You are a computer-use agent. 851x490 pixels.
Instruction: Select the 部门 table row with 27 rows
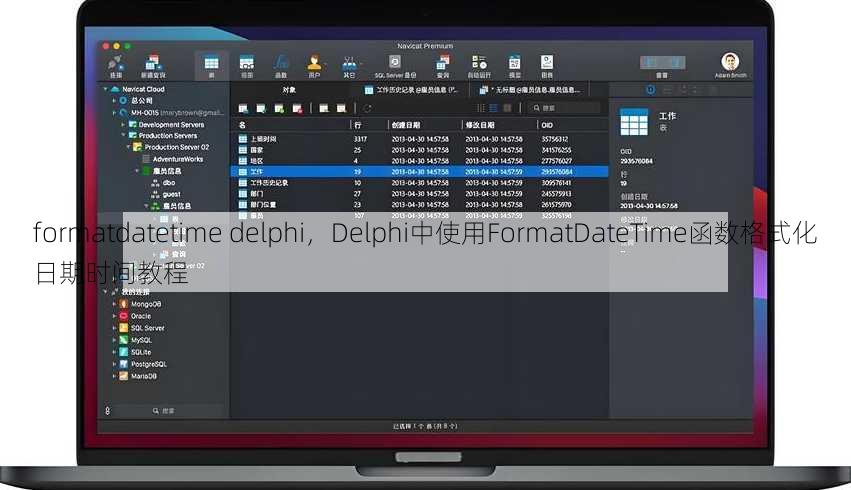pos(420,194)
